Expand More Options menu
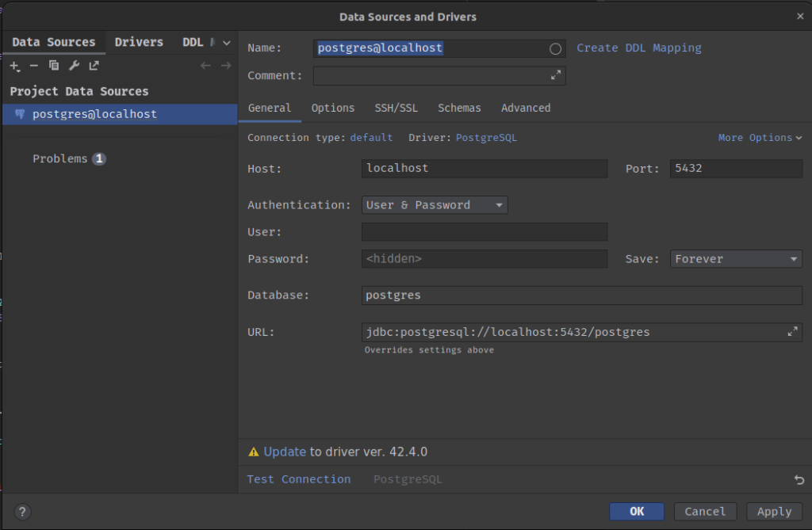Image resolution: width=812 pixels, height=530 pixels. pyautogui.click(x=760, y=138)
